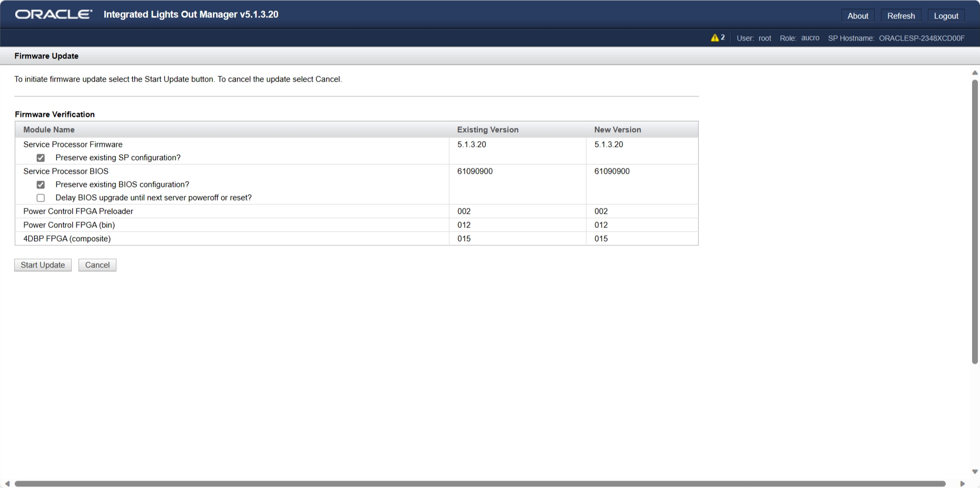Click the Role aucro text

pyautogui.click(x=799, y=38)
